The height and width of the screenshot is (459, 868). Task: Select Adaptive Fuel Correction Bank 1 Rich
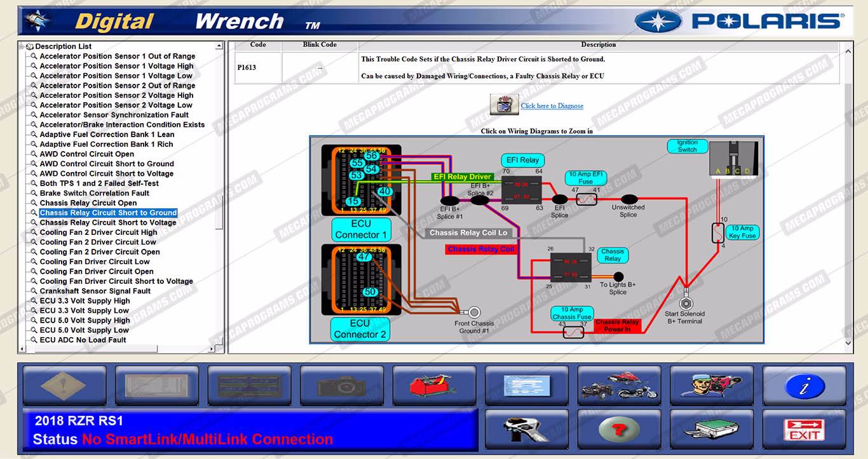point(106,144)
